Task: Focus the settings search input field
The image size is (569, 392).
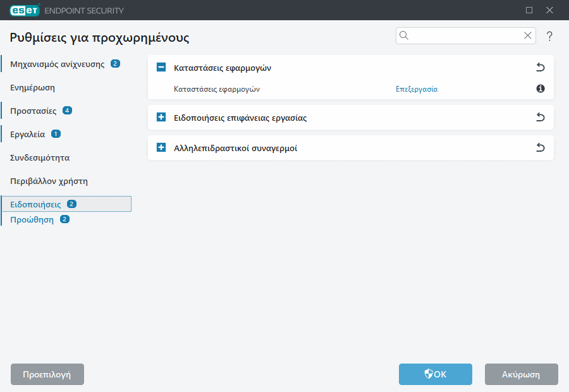Action: click(465, 35)
